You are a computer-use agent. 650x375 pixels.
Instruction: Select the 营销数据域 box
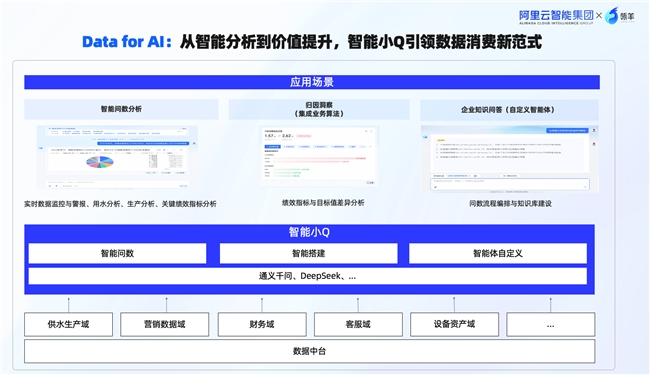(x=165, y=324)
